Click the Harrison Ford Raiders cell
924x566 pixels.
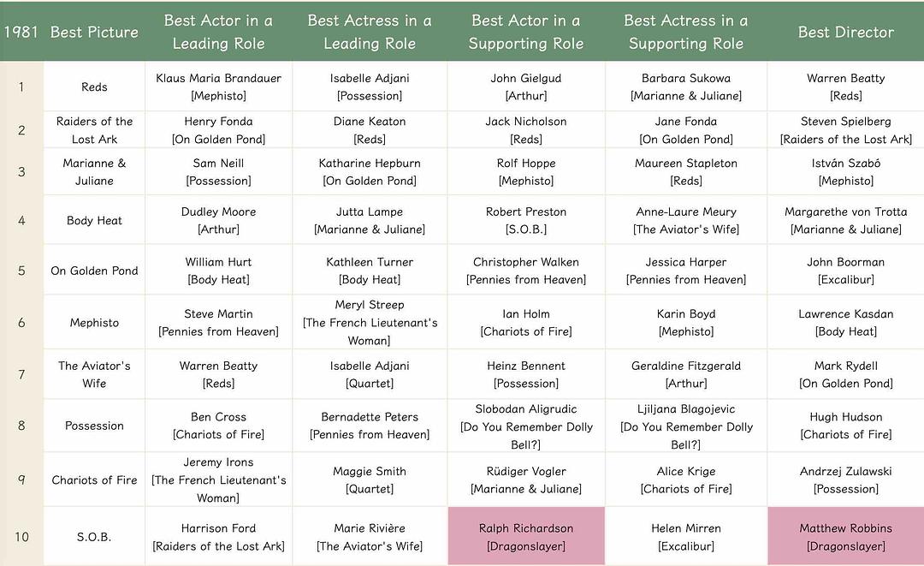(x=218, y=537)
